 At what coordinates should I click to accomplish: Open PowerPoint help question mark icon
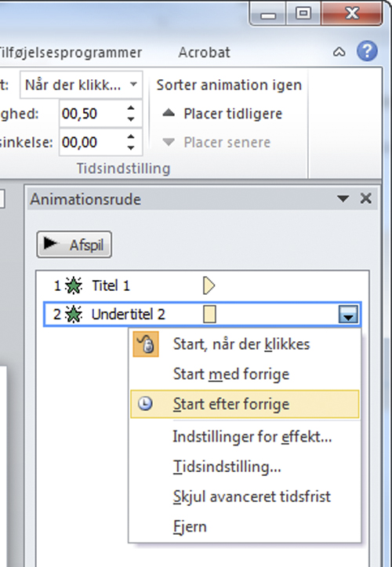(367, 51)
